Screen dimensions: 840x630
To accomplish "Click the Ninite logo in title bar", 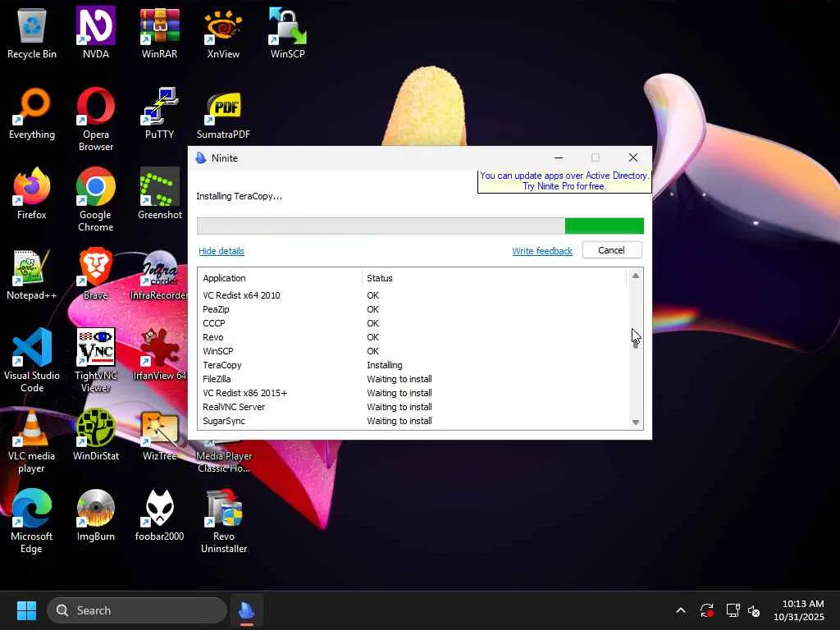I will (201, 158).
